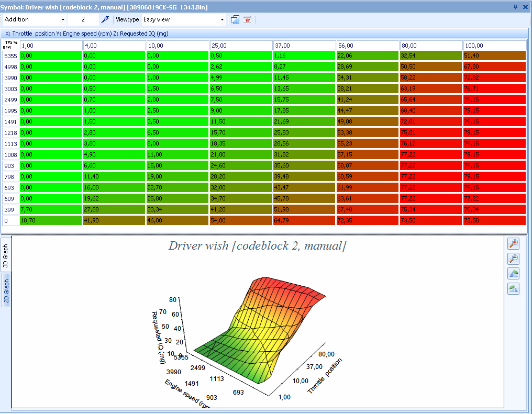
Task: Execute the math operation lightning icon
Action: pos(105,19)
